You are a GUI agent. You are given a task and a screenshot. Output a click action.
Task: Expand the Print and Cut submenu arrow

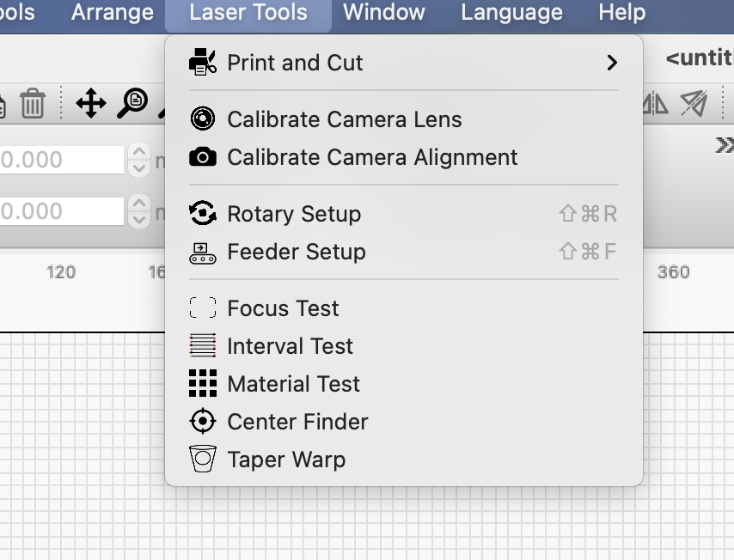coord(612,63)
